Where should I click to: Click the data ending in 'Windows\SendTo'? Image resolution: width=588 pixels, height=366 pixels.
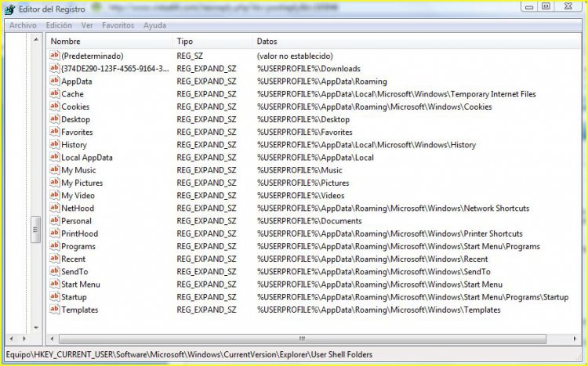pos(373,272)
